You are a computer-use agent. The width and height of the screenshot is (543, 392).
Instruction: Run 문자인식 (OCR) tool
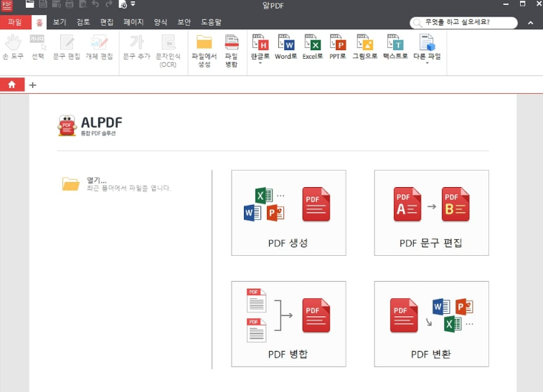click(x=168, y=51)
